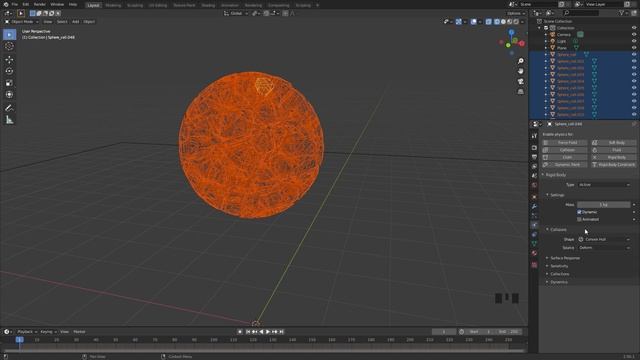
Task: Click the Soft Body physics button
Action: coord(613,143)
